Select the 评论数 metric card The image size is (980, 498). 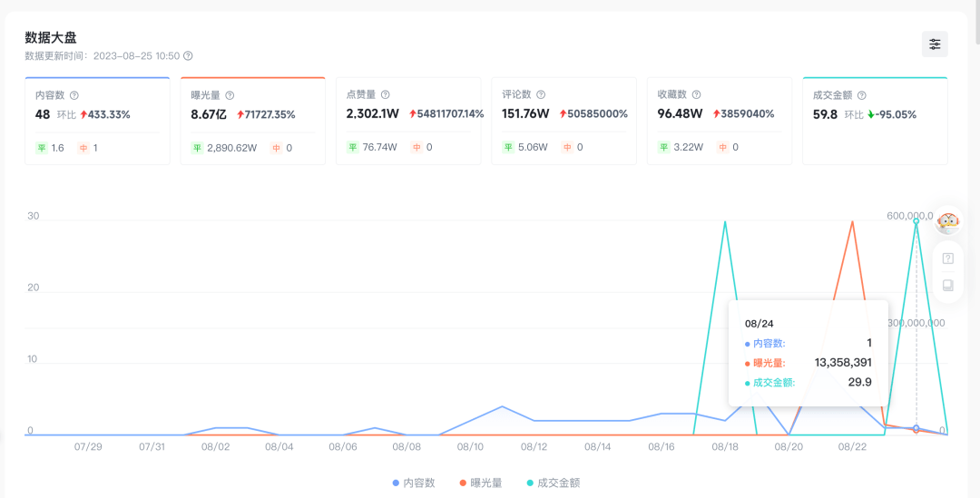coord(563,121)
